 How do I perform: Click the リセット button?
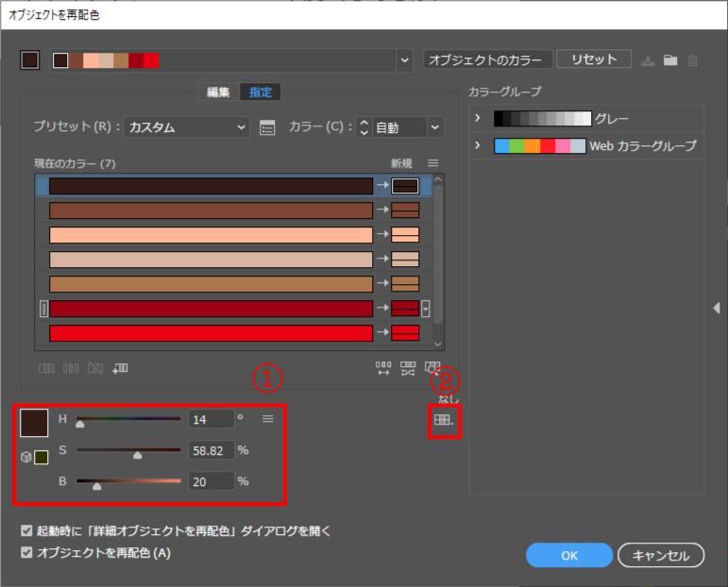point(593,59)
